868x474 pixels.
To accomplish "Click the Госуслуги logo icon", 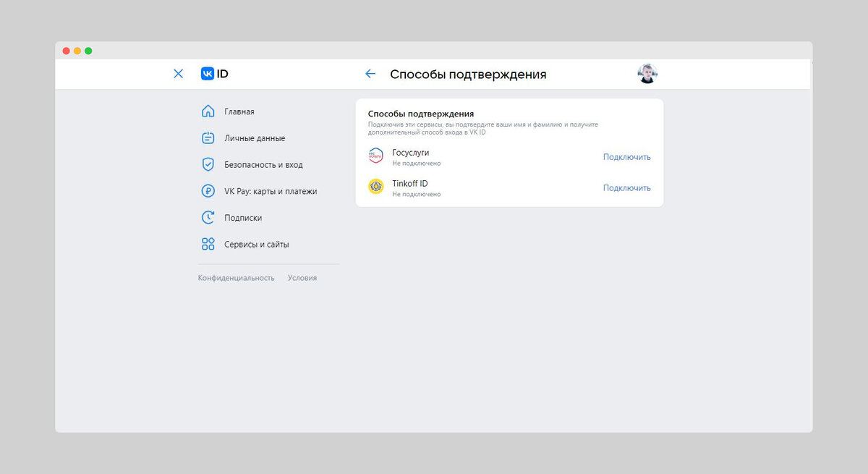I will (x=375, y=156).
